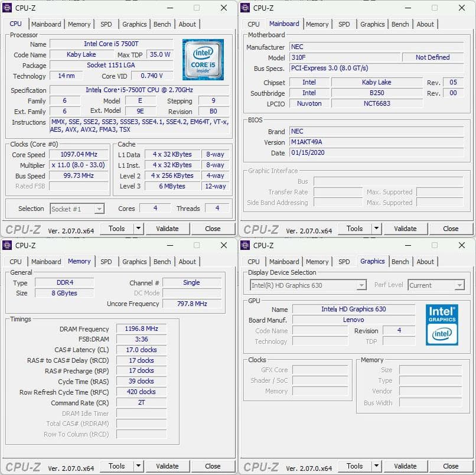Click the CPU-Z logo beside Ver. 2.07.0.x64 in Mainboard window
Screen dimensions: 476x475
click(260, 229)
